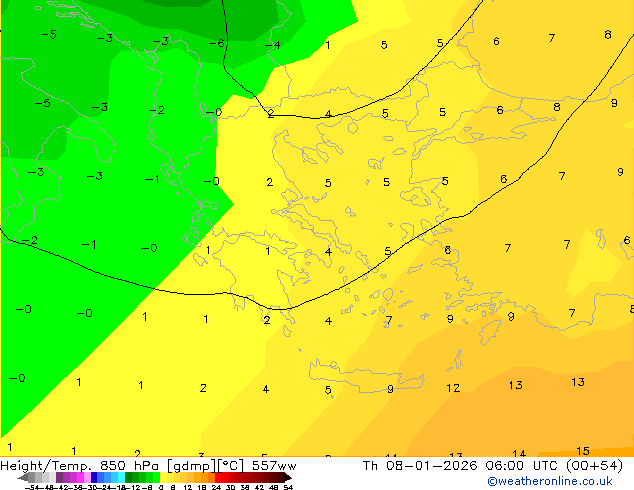Viewport: 634px width, 490px height.
Task: Click the '-6' temperature value on the map
Action: pos(217,43)
